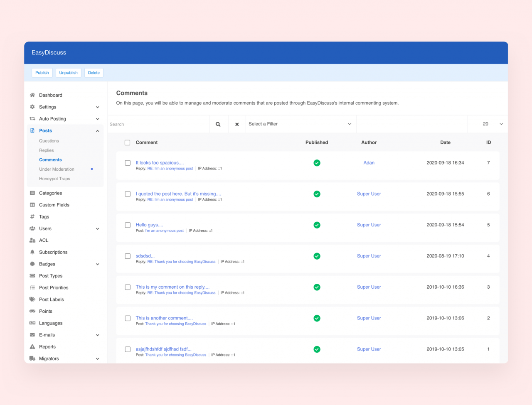Open the Questions submenu item
Screen dimensions: 532x405
pyautogui.click(x=49, y=141)
